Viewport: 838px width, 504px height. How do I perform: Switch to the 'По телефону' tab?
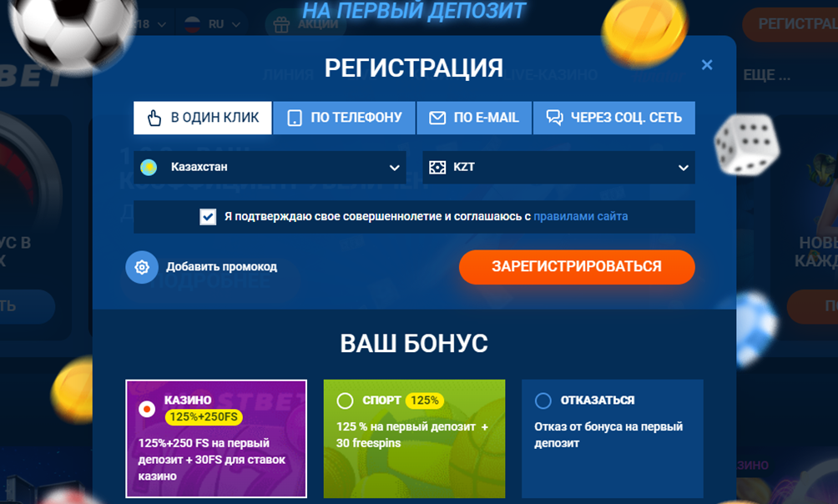click(x=344, y=118)
